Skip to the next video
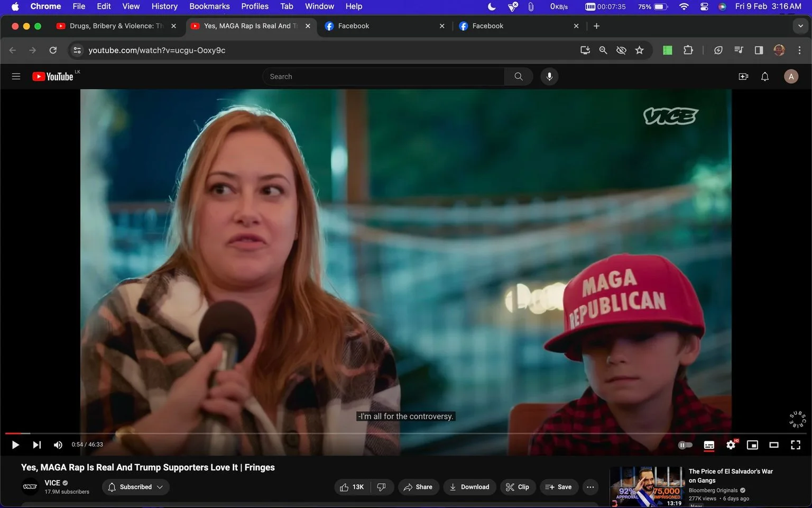 [36, 445]
